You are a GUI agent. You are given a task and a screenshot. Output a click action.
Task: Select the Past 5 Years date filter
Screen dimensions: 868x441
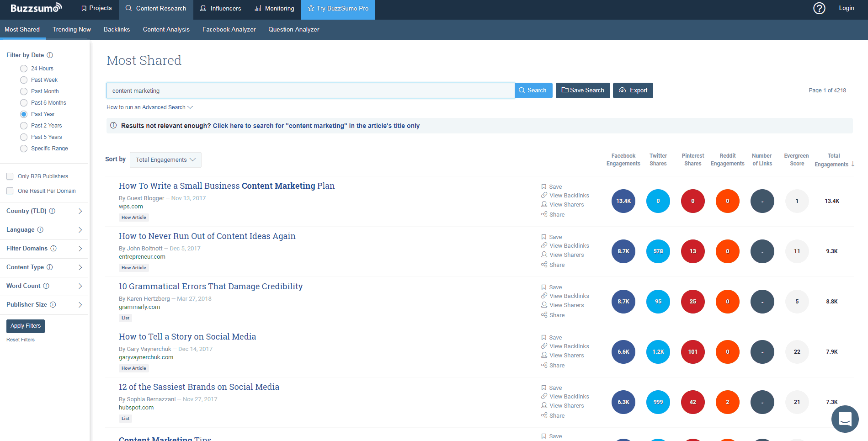click(x=24, y=137)
